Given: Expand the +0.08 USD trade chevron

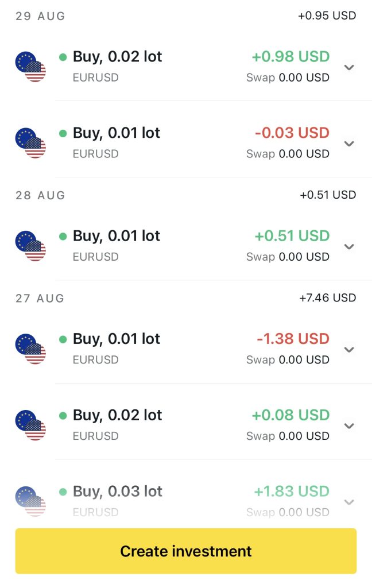Looking at the screenshot, I should pos(349,425).
